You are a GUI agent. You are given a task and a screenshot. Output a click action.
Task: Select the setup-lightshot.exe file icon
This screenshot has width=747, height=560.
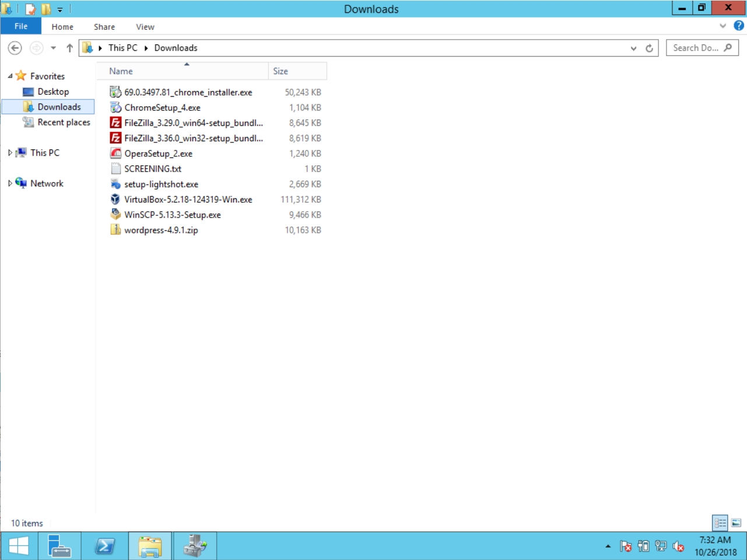point(115,184)
